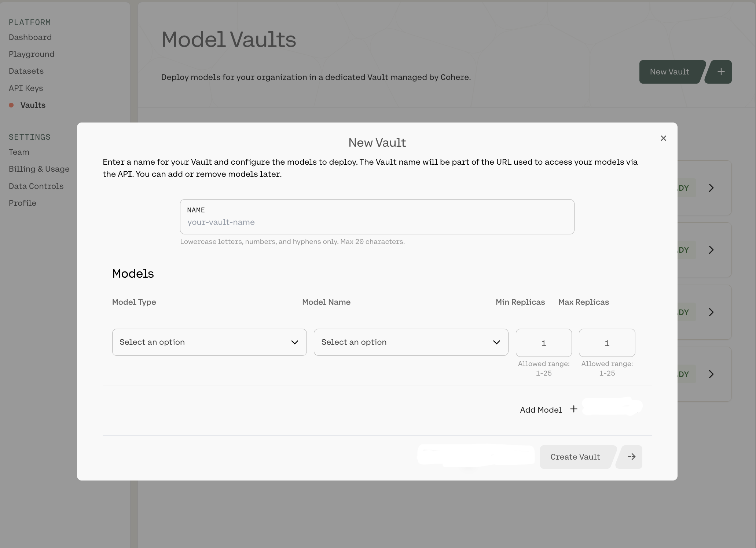Open the third vault row chevron
Image resolution: width=756 pixels, height=548 pixels.
711,312
